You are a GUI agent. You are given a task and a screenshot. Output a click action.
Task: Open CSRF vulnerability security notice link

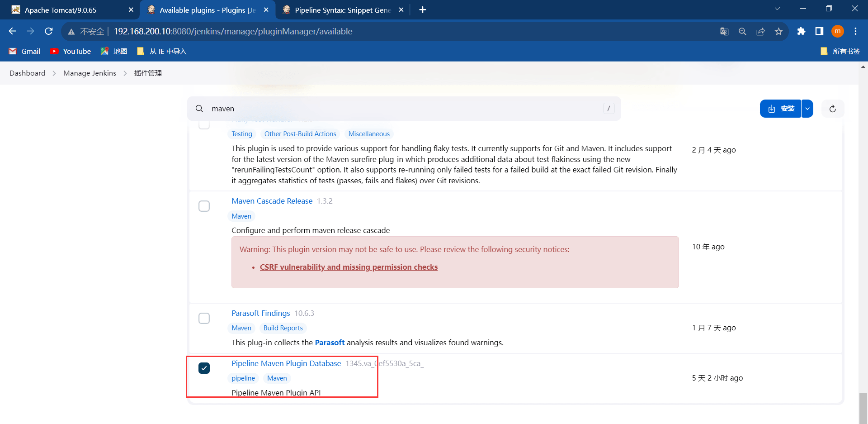point(349,267)
